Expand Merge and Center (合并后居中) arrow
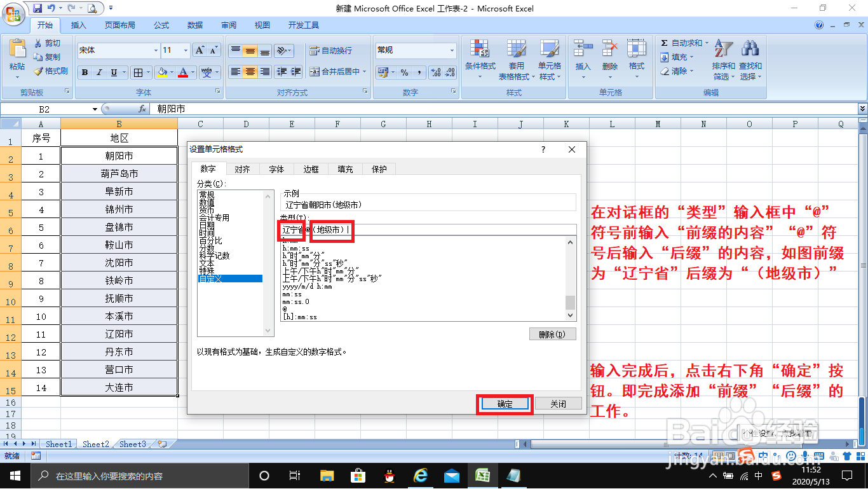 pos(365,72)
